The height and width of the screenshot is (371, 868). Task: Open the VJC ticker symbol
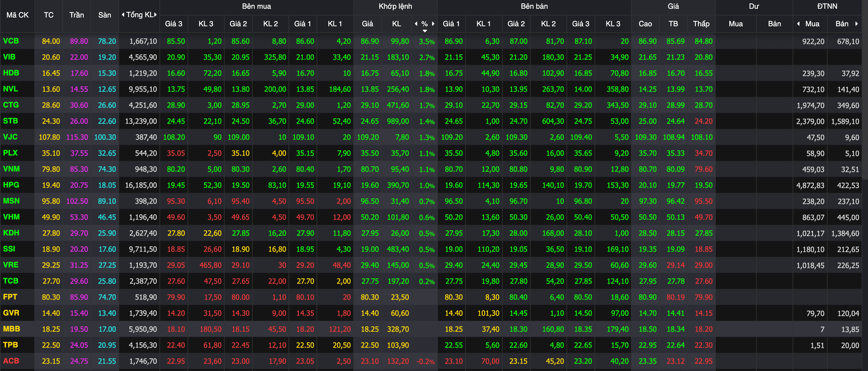tap(10, 137)
